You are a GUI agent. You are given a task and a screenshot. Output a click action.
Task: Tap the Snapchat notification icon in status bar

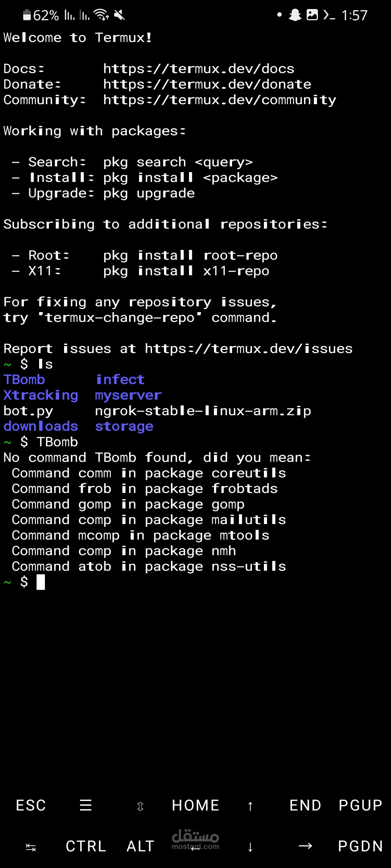coord(295,15)
